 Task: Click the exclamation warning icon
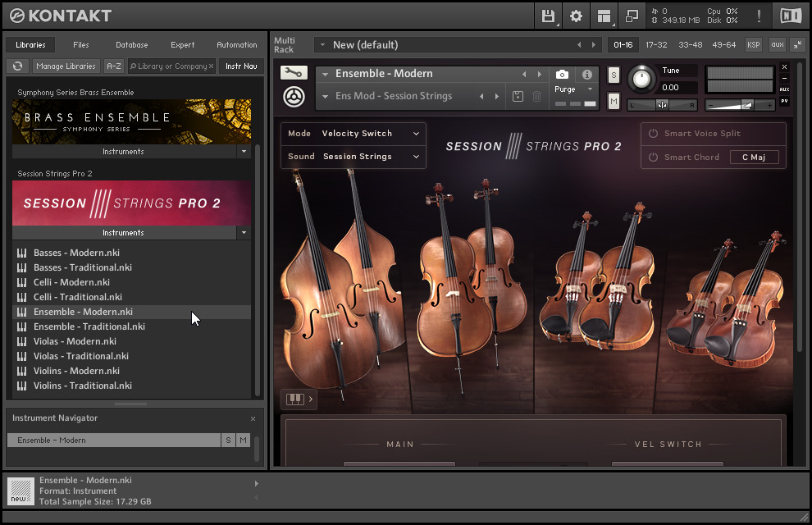coord(759,16)
